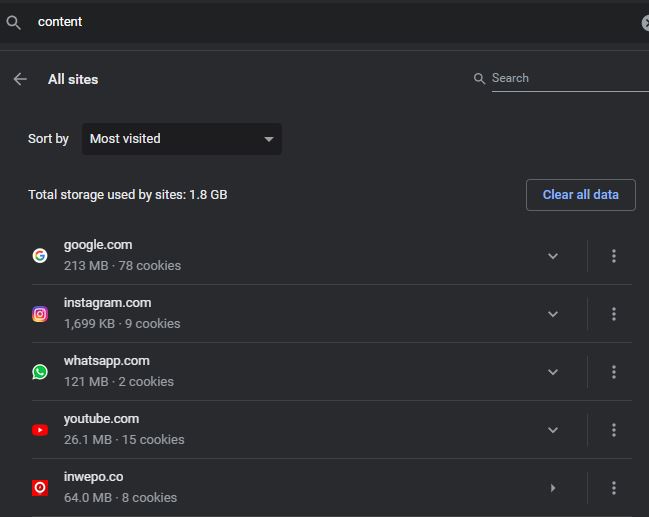Click the inwepo.co favicon

point(40,488)
